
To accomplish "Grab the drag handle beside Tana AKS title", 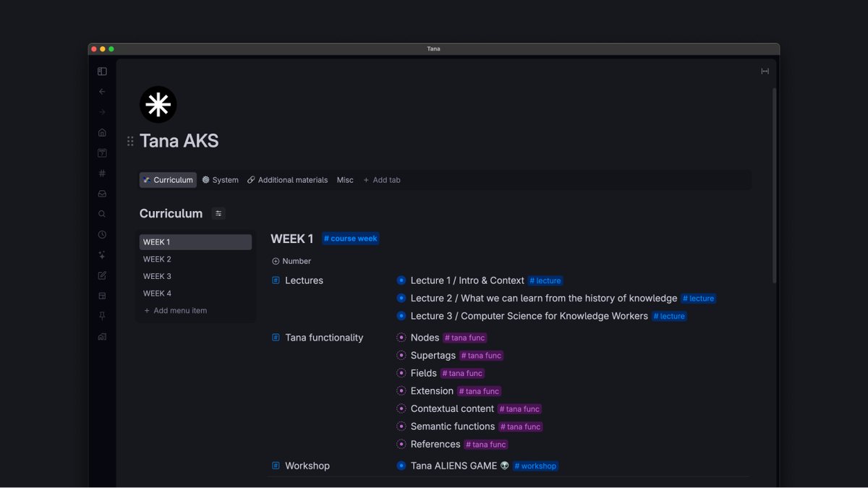I will pos(130,141).
